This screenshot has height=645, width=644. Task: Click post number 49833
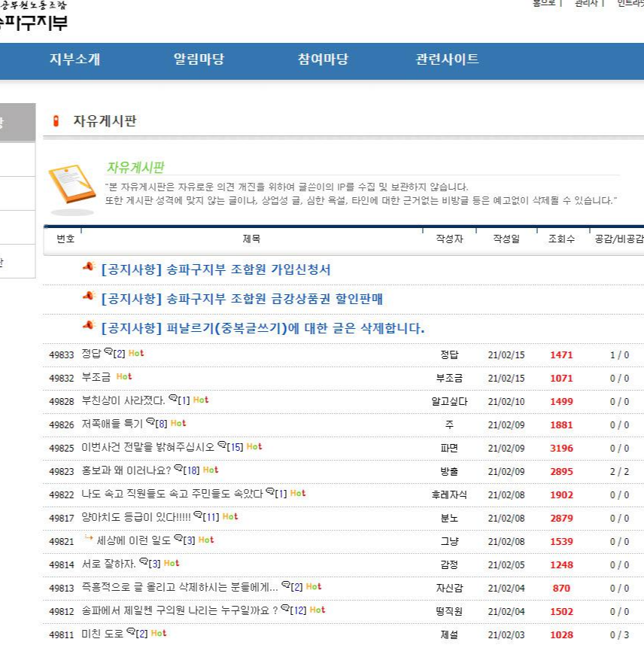[x=61, y=355]
